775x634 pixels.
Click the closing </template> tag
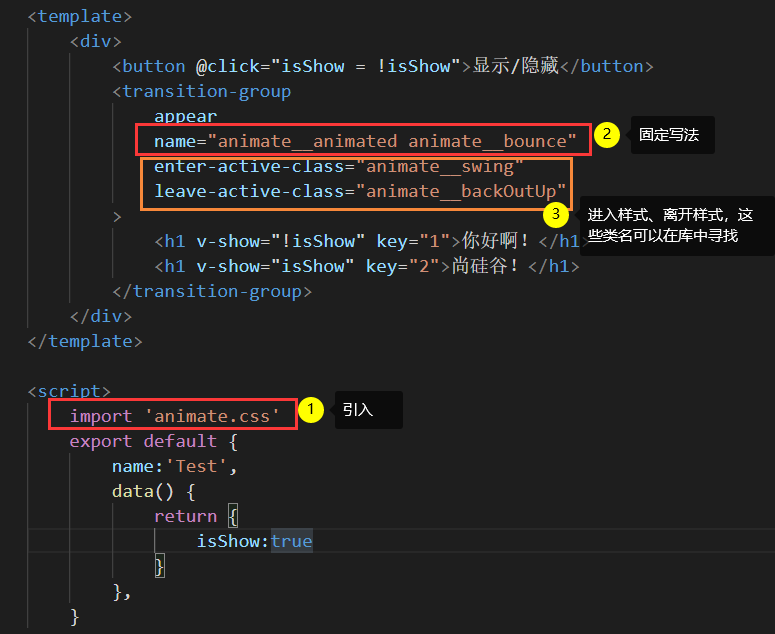point(85,341)
